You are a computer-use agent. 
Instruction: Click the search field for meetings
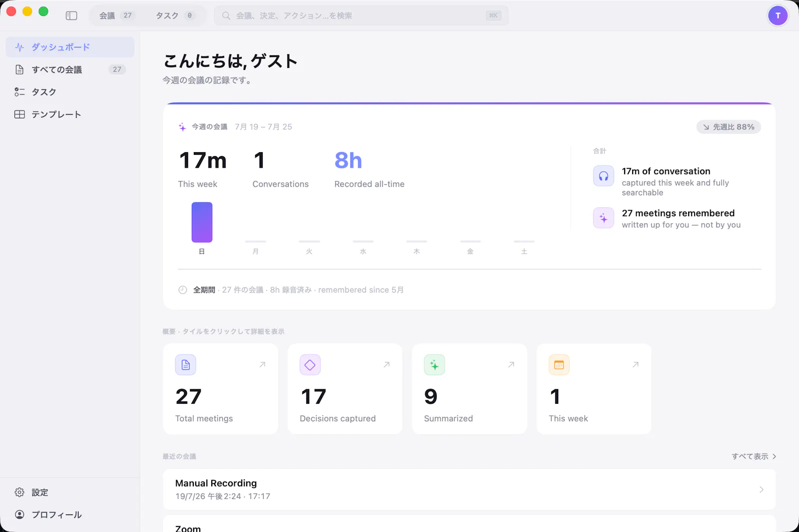pos(361,15)
